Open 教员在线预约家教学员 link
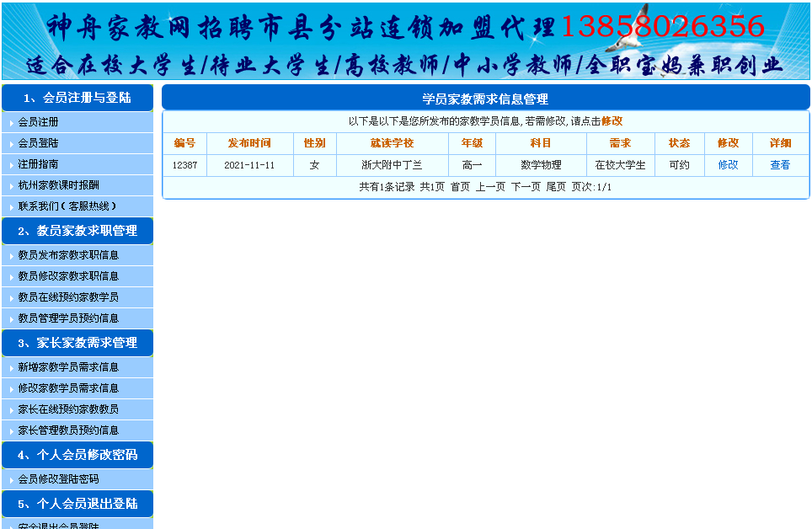The height and width of the screenshot is (529, 812). click(x=68, y=297)
